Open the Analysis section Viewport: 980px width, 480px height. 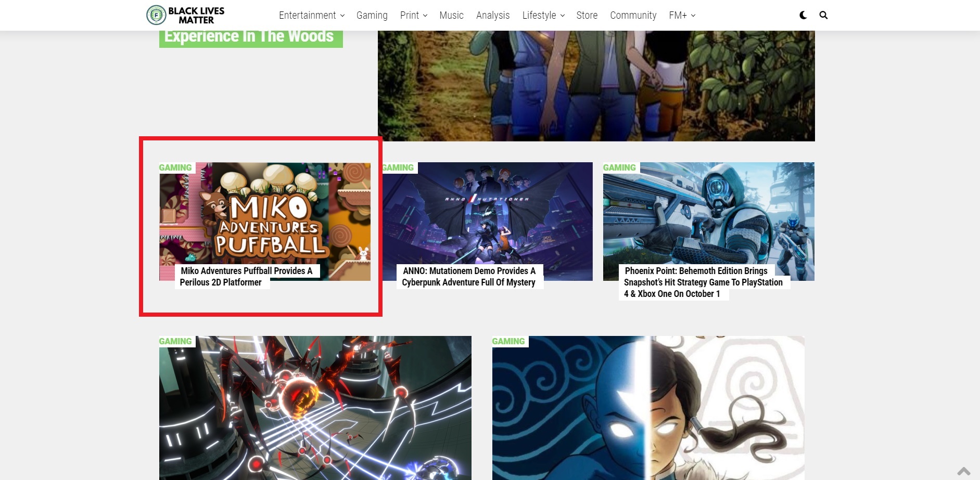(493, 15)
